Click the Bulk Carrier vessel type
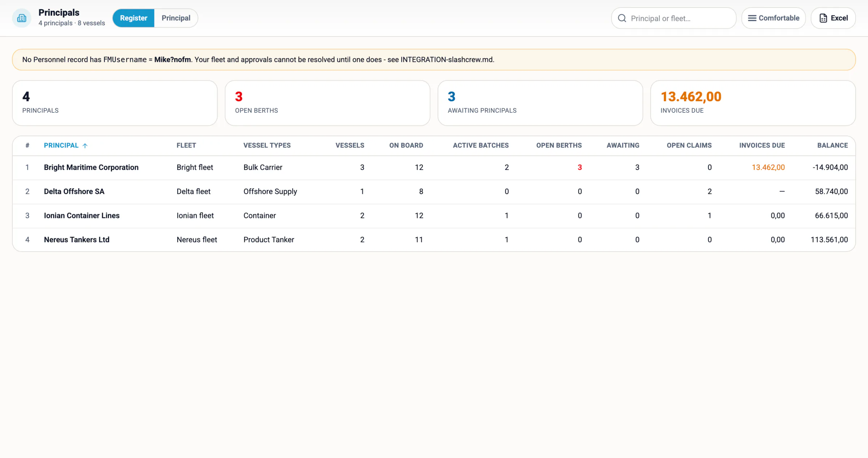868x458 pixels. 263,167
